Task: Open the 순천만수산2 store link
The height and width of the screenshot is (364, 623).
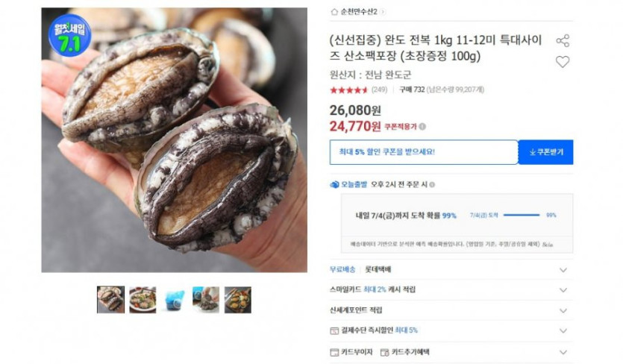Action: point(359,12)
